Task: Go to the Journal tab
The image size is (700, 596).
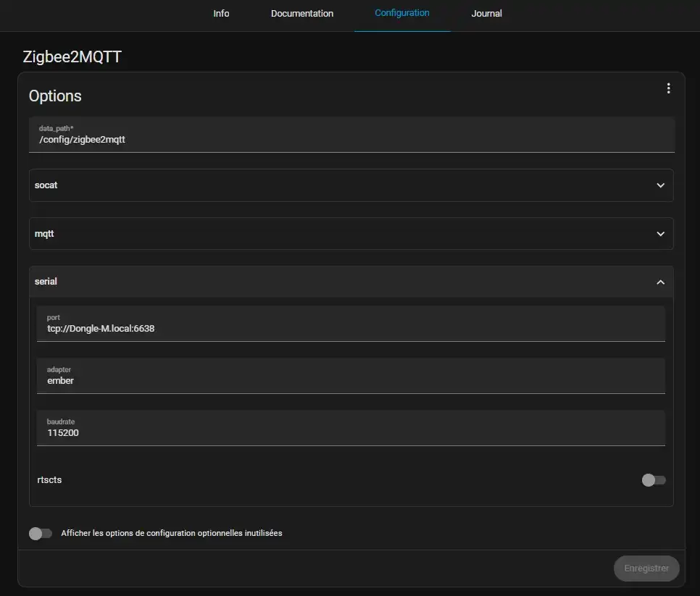Action: point(486,14)
